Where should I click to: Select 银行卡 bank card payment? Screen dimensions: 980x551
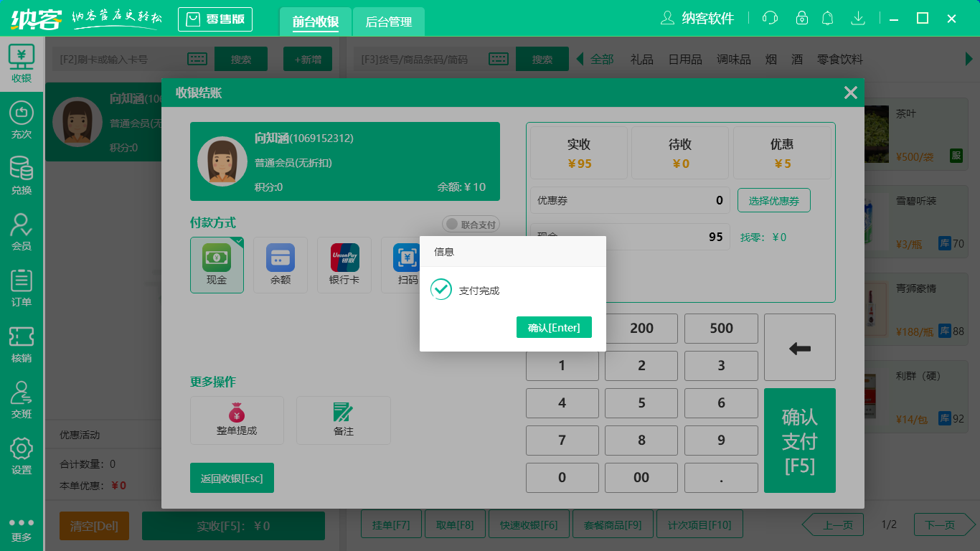click(343, 265)
